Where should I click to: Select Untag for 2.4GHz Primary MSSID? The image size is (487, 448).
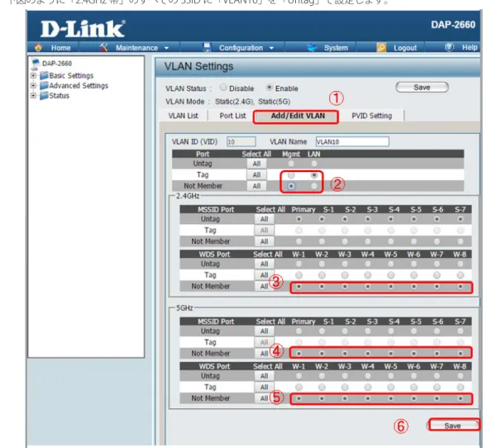point(298,219)
